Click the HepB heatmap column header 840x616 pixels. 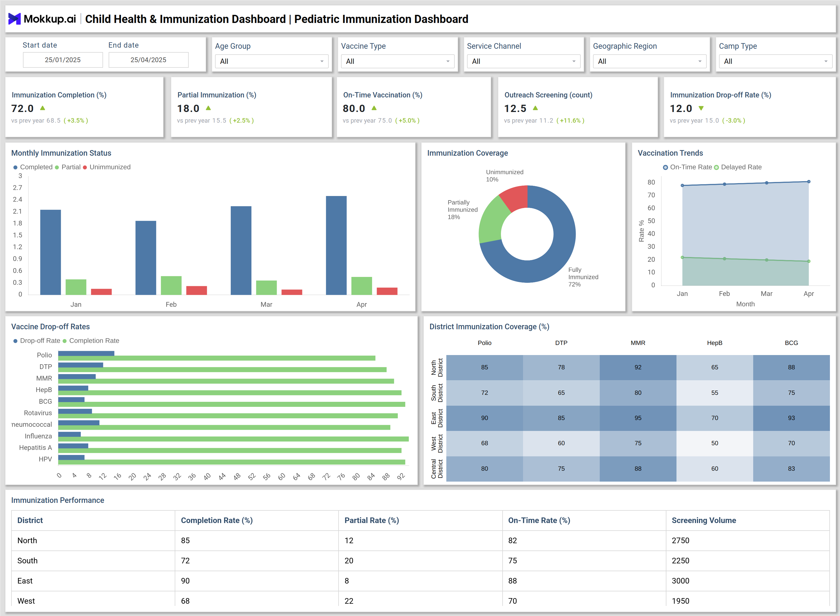(715, 343)
